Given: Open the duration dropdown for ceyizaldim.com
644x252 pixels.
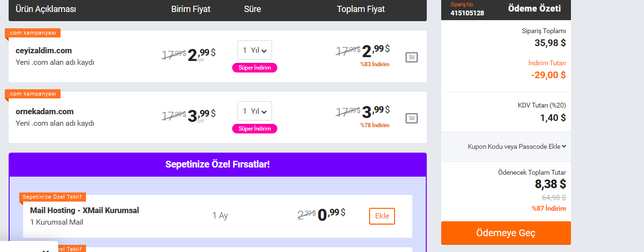Looking at the screenshot, I should (255, 50).
